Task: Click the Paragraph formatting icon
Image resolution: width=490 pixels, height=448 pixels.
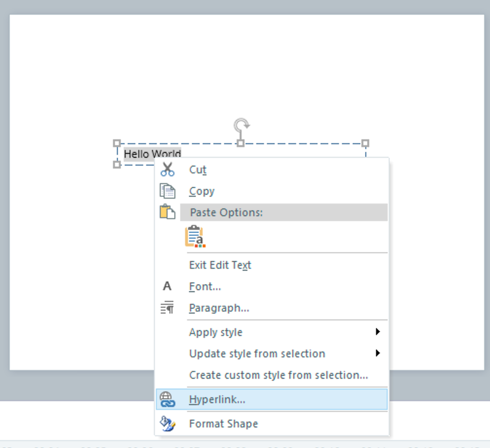Action: (167, 308)
